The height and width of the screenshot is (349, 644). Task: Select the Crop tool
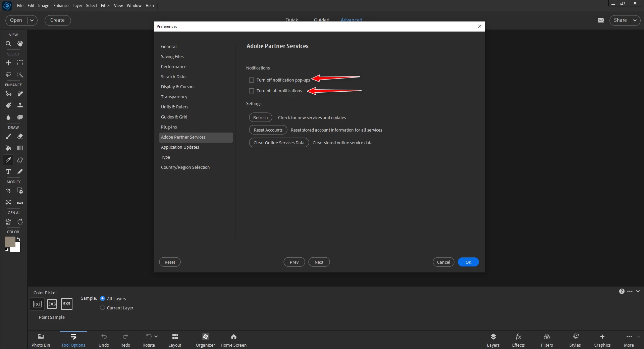pos(8,191)
